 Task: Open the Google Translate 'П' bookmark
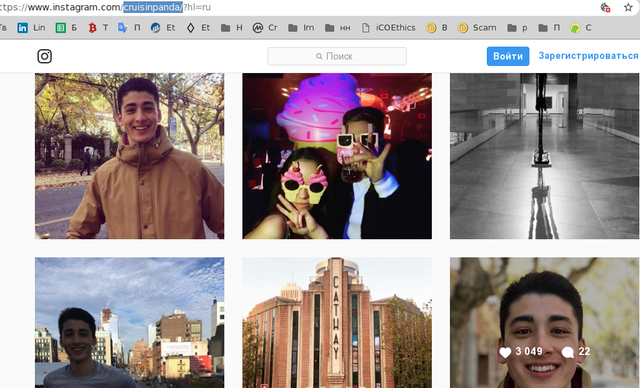[x=129, y=28]
